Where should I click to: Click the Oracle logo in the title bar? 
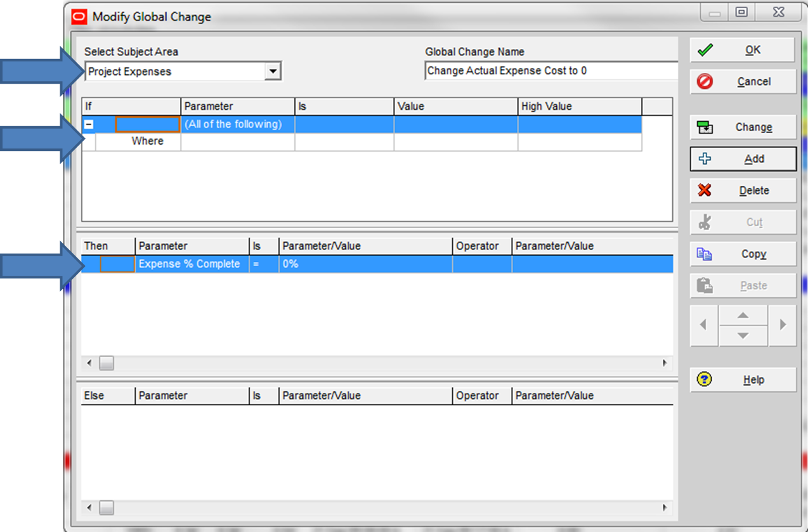coord(79,17)
